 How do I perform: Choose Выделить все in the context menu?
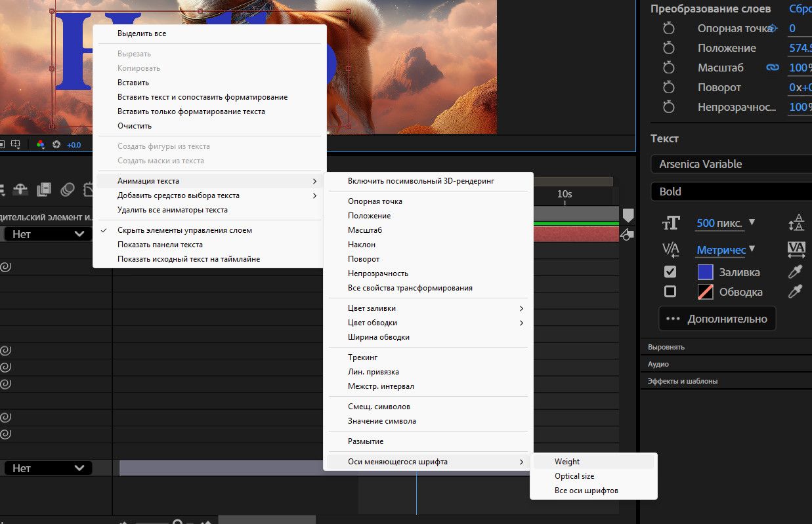(210, 33)
